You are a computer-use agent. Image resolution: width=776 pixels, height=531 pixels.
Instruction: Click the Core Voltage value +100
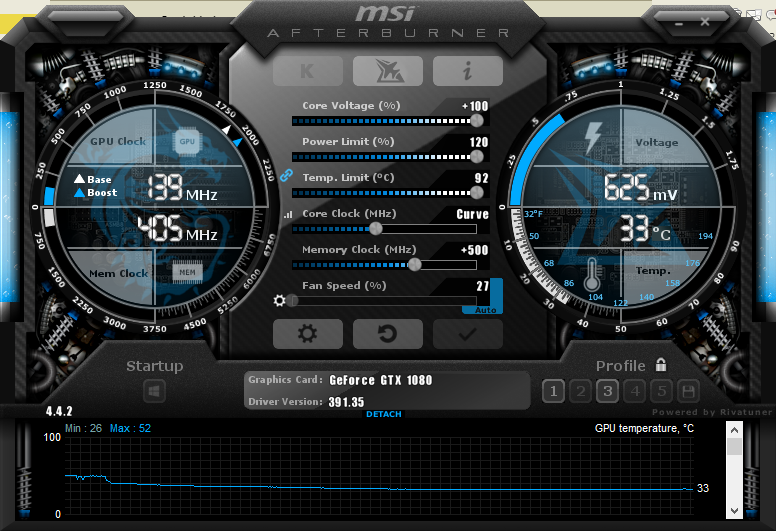[x=475, y=106]
